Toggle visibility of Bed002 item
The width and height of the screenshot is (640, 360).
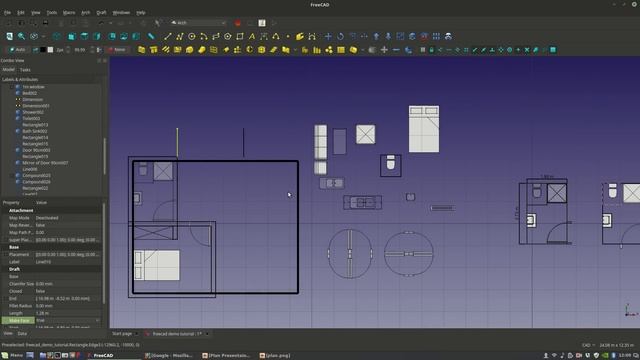[x=18, y=93]
